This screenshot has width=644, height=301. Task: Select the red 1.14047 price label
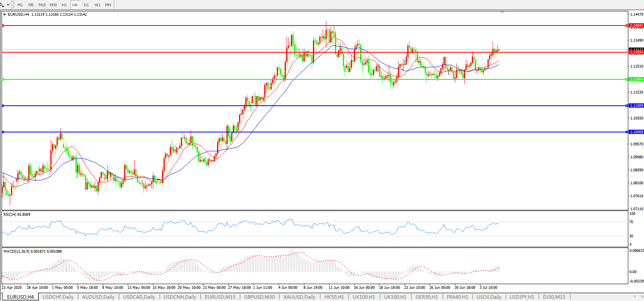637,26
